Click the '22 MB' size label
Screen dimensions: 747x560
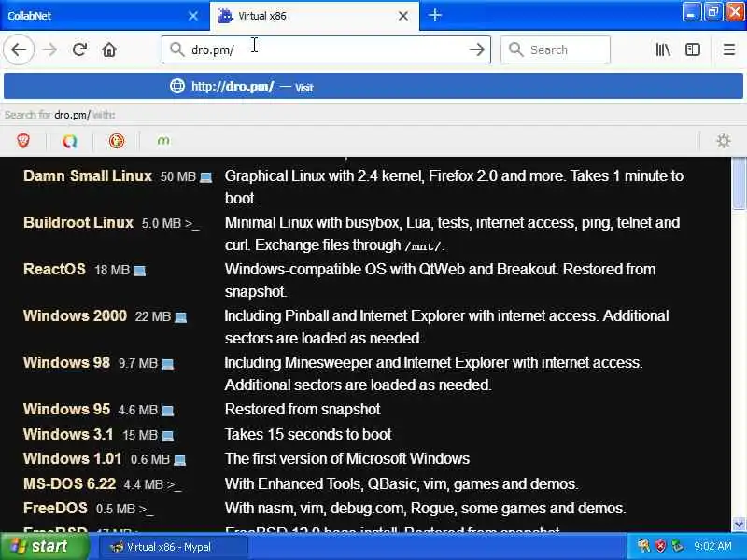click(153, 317)
